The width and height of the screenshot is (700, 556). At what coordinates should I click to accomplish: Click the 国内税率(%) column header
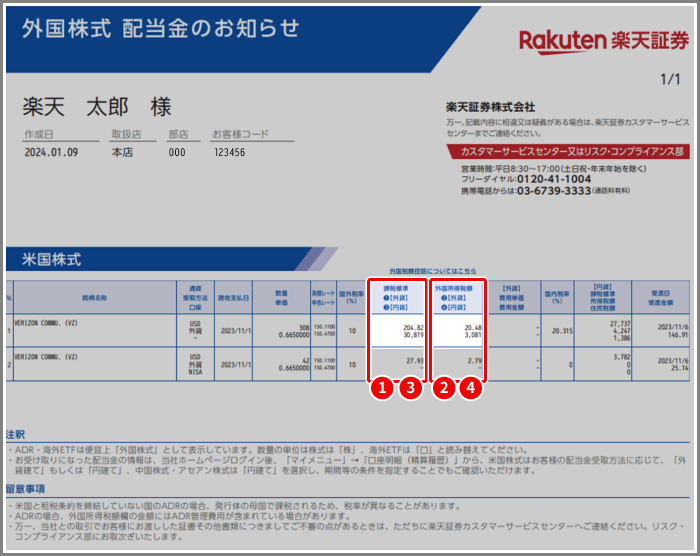coord(557,297)
